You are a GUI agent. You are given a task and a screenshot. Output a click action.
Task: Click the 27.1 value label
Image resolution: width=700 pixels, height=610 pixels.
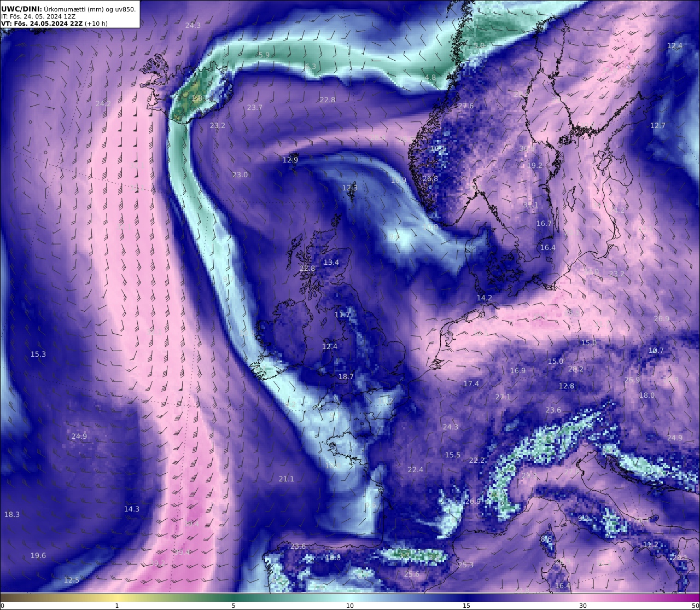click(503, 397)
